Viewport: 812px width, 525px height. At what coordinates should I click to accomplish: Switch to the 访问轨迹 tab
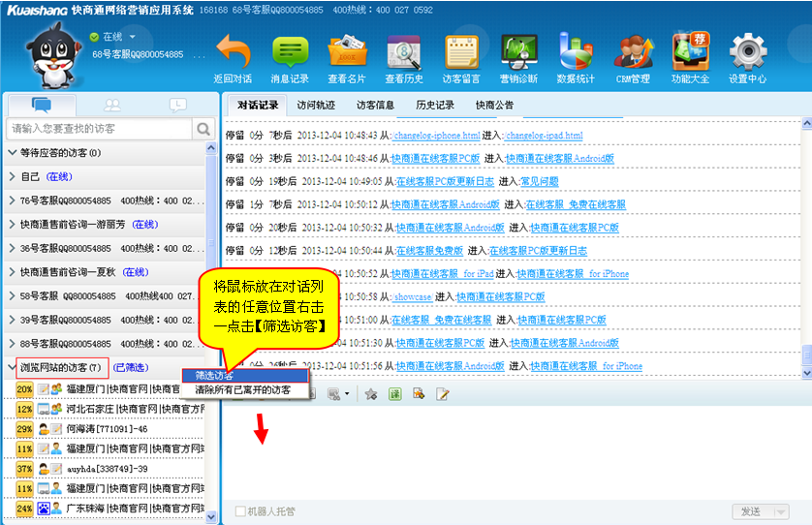[x=316, y=105]
